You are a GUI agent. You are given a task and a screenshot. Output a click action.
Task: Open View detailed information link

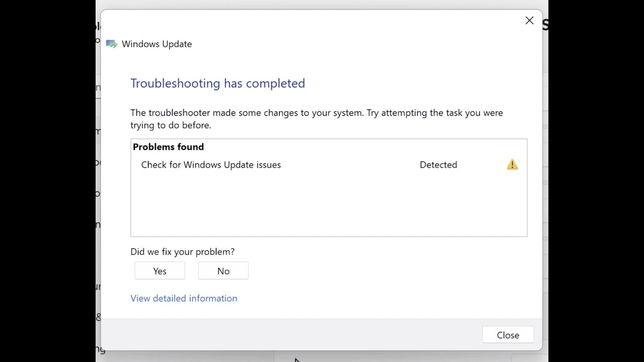pyautogui.click(x=184, y=298)
